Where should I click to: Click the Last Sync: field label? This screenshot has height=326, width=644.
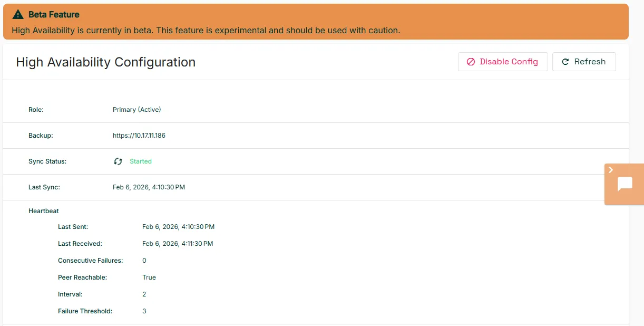click(x=44, y=187)
